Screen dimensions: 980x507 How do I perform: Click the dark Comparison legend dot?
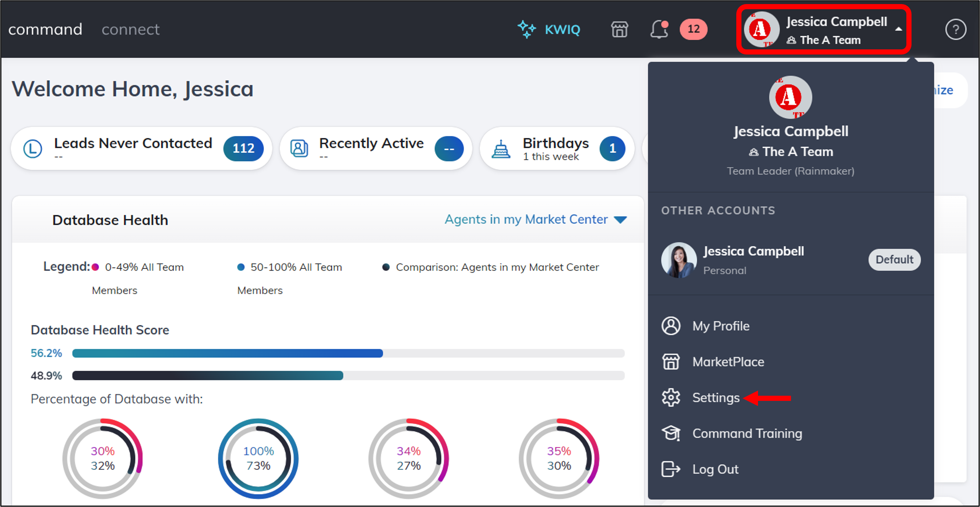pos(386,267)
